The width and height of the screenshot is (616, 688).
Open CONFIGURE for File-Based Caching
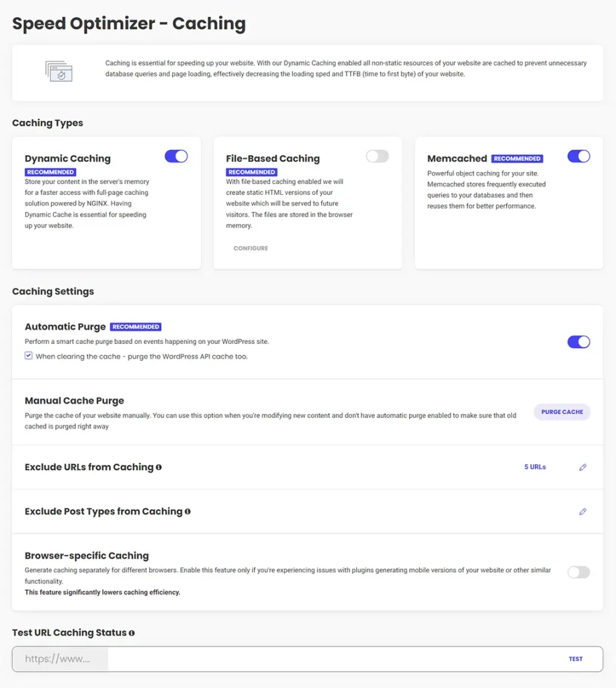(250, 248)
